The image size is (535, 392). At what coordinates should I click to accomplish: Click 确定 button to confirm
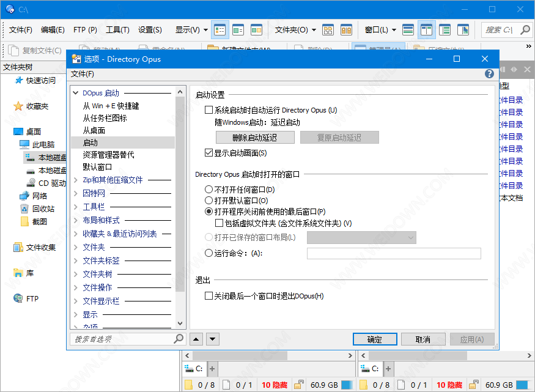[375, 339]
